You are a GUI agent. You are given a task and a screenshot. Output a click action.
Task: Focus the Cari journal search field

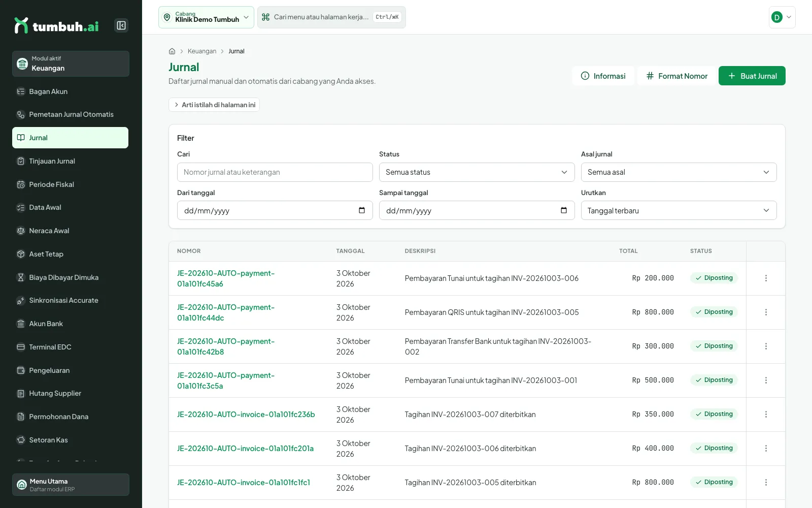click(275, 172)
